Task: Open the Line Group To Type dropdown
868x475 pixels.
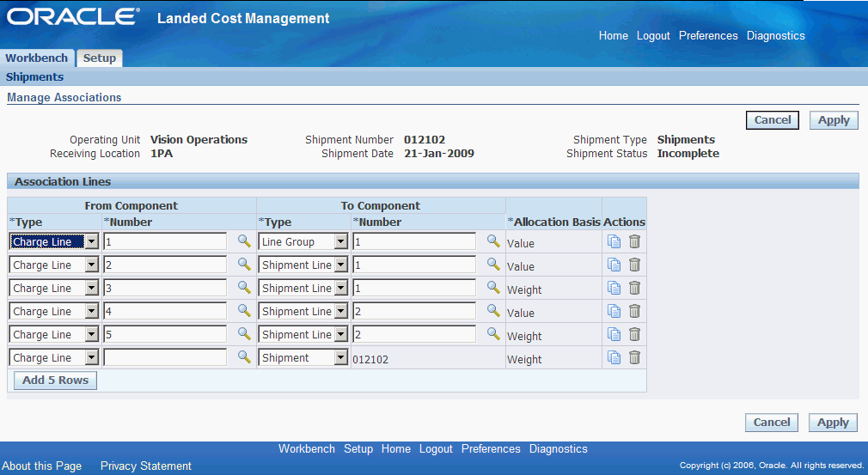Action: (303, 241)
